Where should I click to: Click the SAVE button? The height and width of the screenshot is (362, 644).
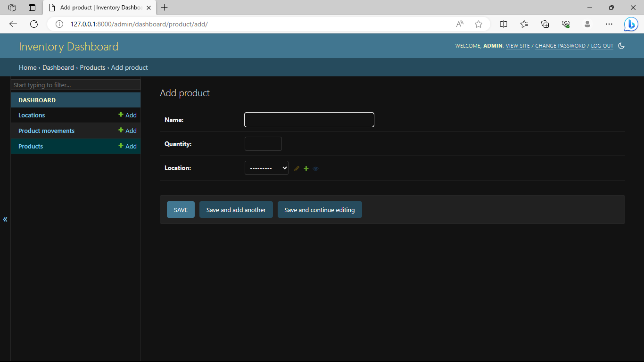[181, 209]
